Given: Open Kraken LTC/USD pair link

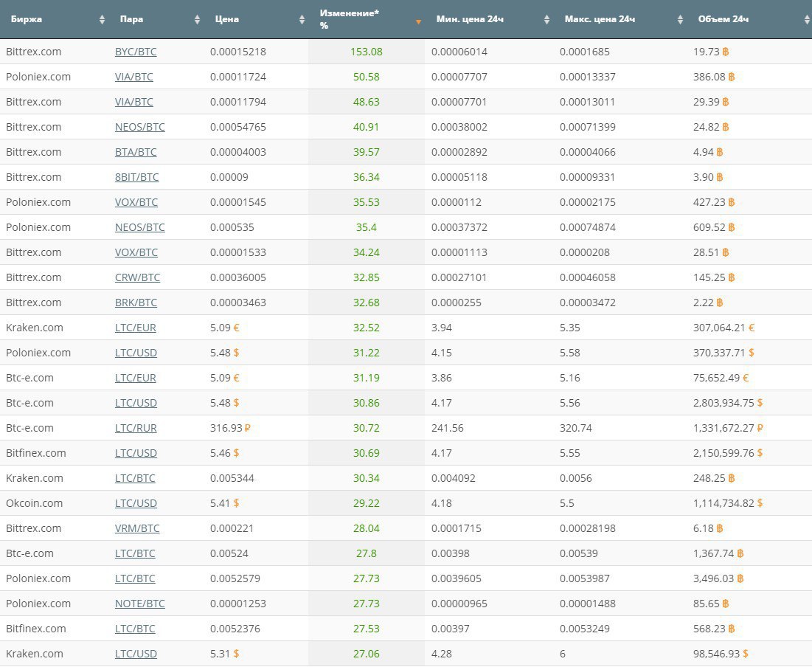Looking at the screenshot, I should pos(136,654).
